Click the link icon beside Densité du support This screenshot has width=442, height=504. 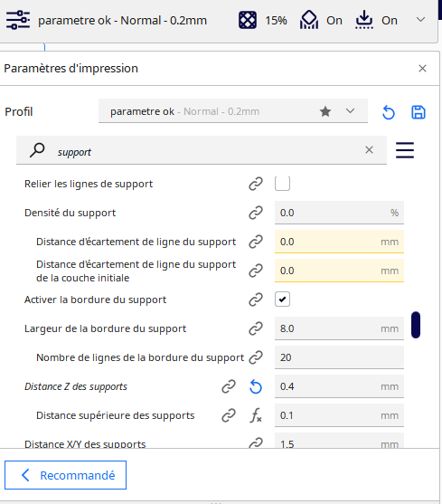coord(256,213)
